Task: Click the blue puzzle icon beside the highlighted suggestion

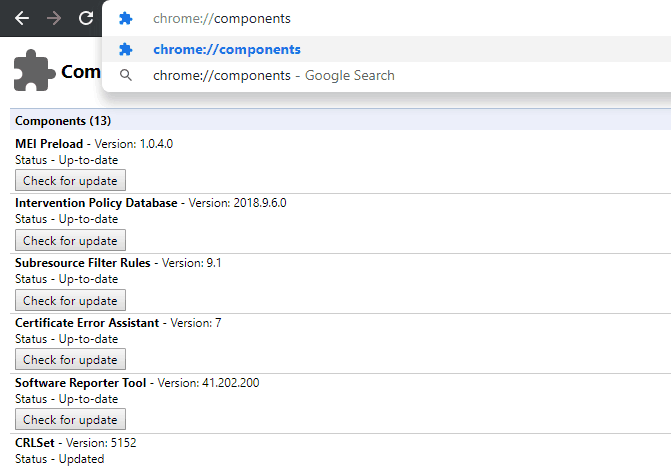Action: click(x=125, y=49)
